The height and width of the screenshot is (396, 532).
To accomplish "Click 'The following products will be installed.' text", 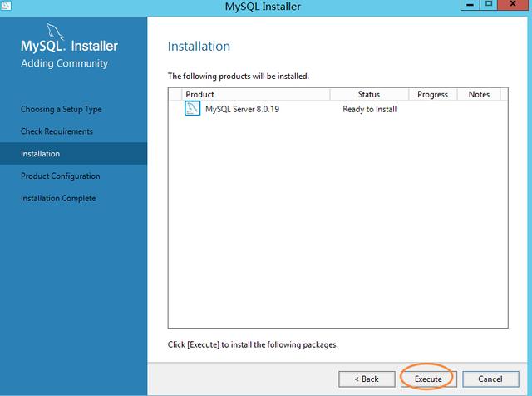I will tap(239, 76).
